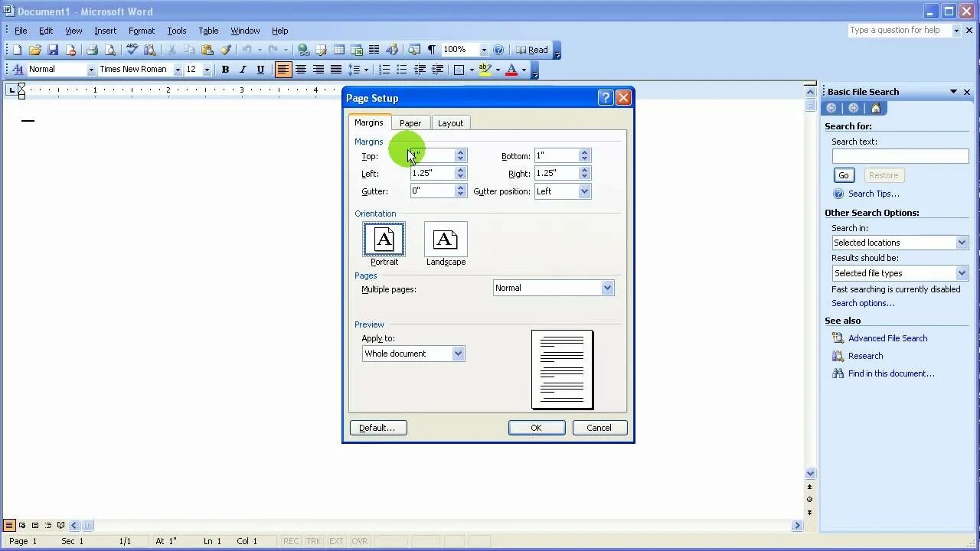Open the Apply to dropdown
The width and height of the screenshot is (980, 551).
pyautogui.click(x=458, y=354)
